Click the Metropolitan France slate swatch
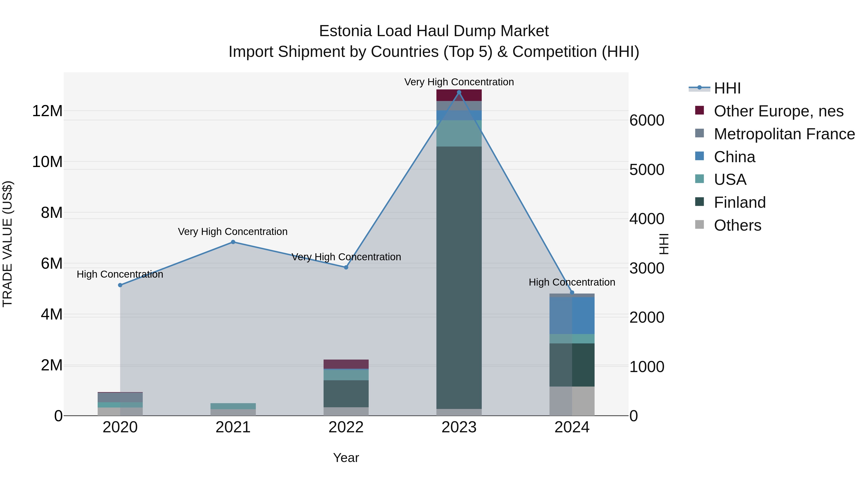Image resolution: width=868 pixels, height=488 pixels. [699, 133]
